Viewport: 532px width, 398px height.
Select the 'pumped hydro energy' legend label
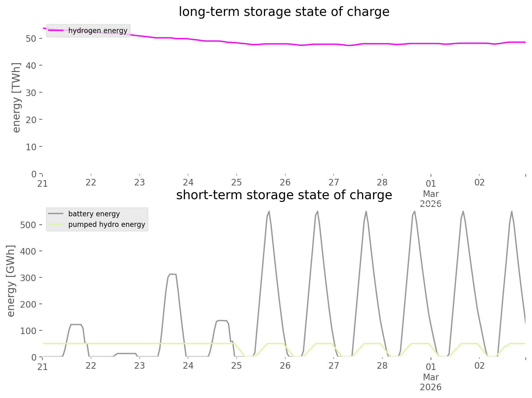[107, 224]
